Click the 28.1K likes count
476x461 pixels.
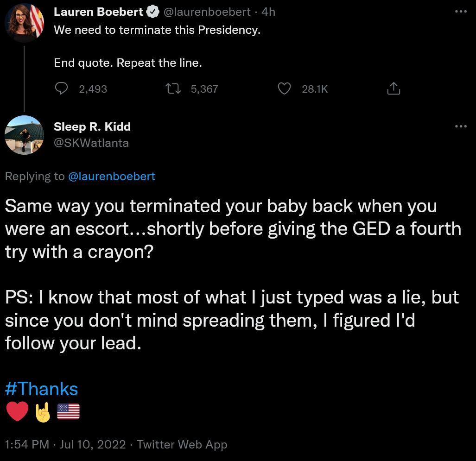click(x=315, y=89)
